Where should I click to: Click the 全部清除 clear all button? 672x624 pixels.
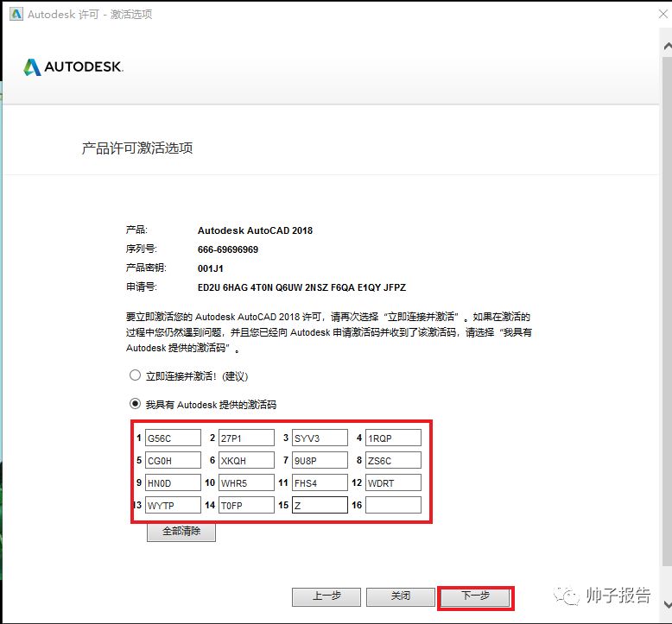point(181,532)
